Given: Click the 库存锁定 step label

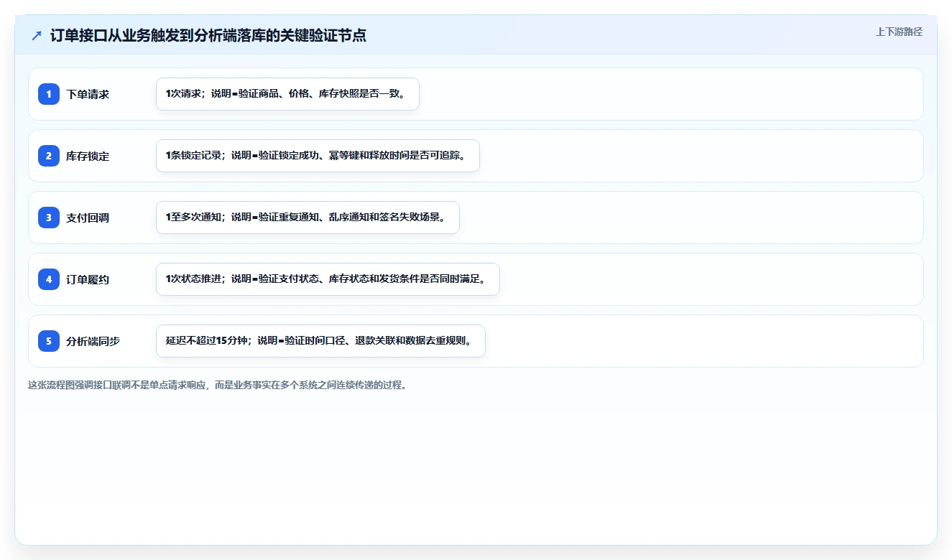Looking at the screenshot, I should [x=88, y=156].
